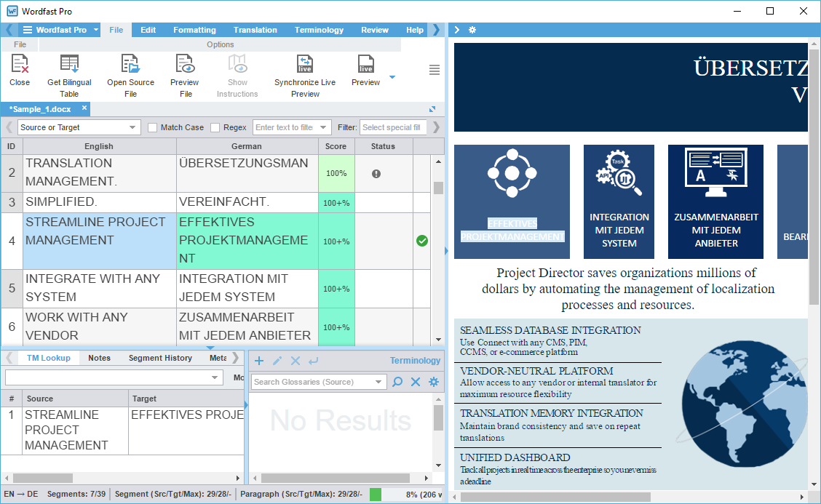Click the segment grid vertical scrollbar thumb

[x=438, y=188]
